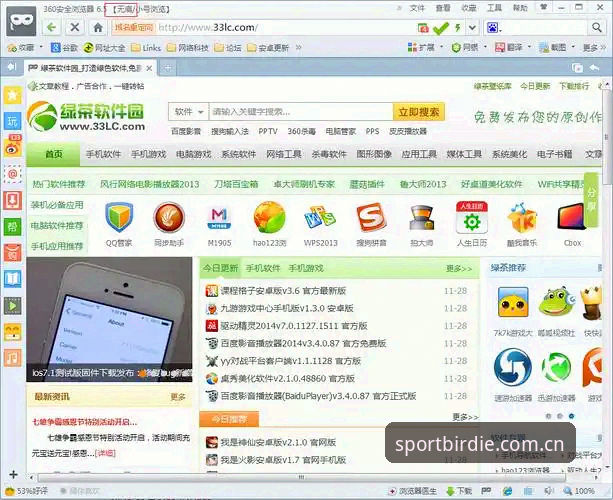Open the video play icon in sidebar
The height and width of the screenshot is (500, 613).
click(13, 306)
